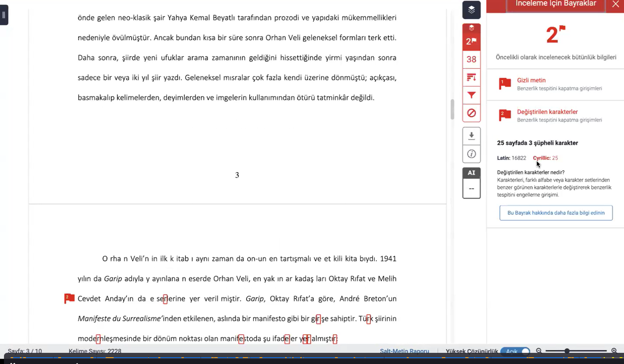Click the red filter funnel icon
624x364 pixels.
[x=471, y=95]
